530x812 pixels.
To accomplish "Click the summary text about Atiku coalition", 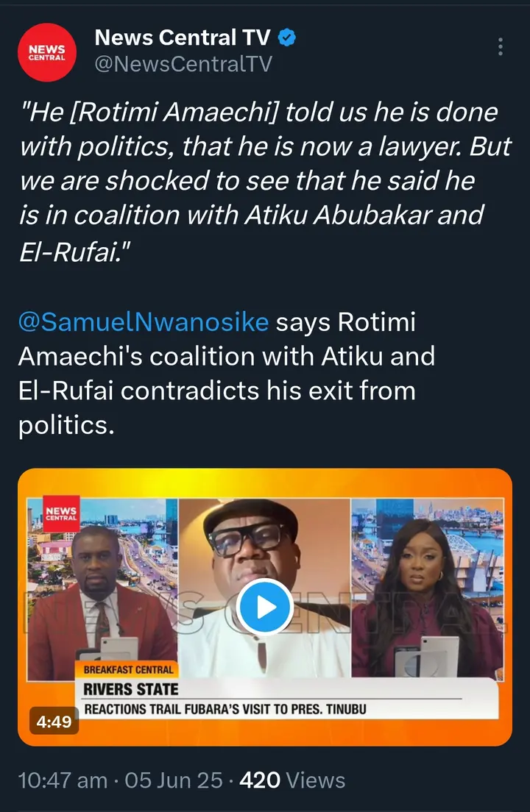I will 221,374.
